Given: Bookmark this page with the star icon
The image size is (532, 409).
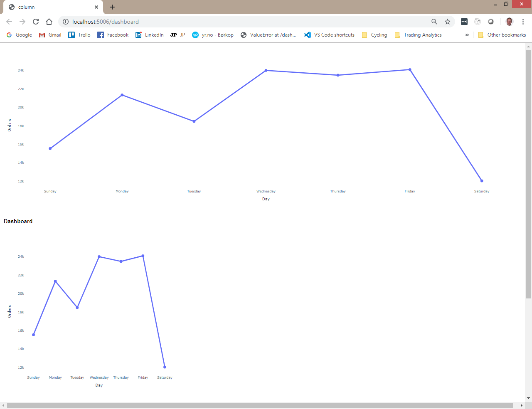Looking at the screenshot, I should pos(447,22).
